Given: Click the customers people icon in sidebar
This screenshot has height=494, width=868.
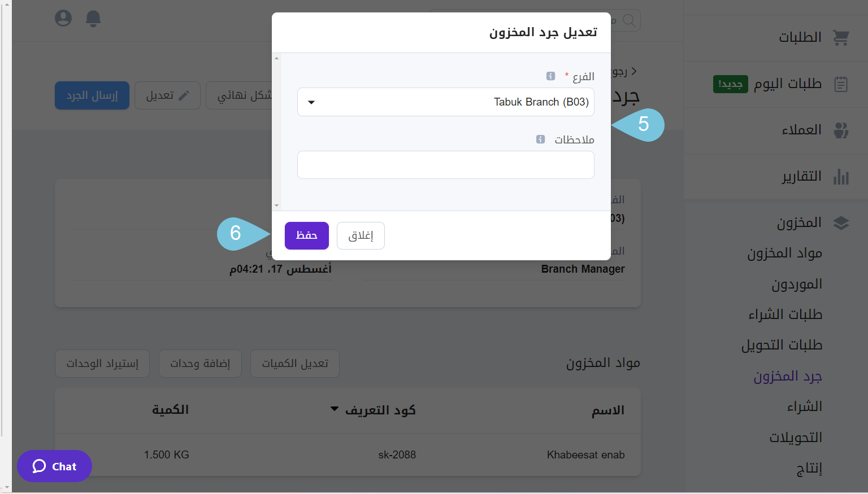Looking at the screenshot, I should click(x=841, y=130).
